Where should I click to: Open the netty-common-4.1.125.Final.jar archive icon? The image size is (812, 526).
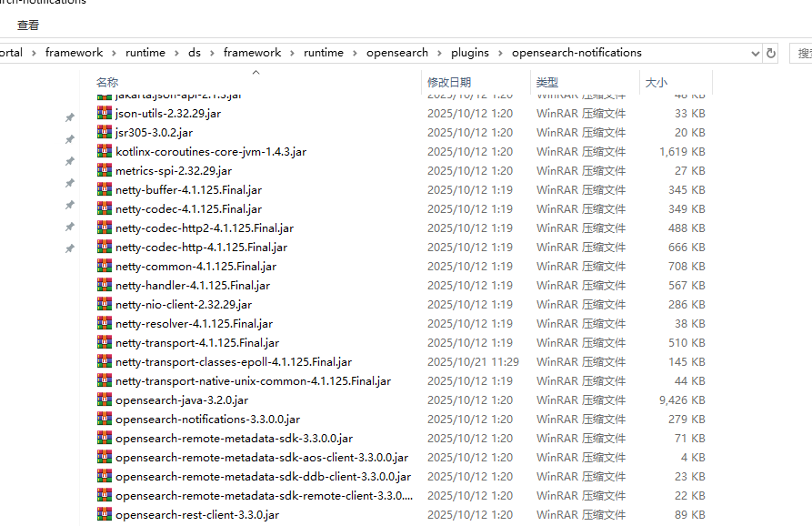pyautogui.click(x=104, y=266)
